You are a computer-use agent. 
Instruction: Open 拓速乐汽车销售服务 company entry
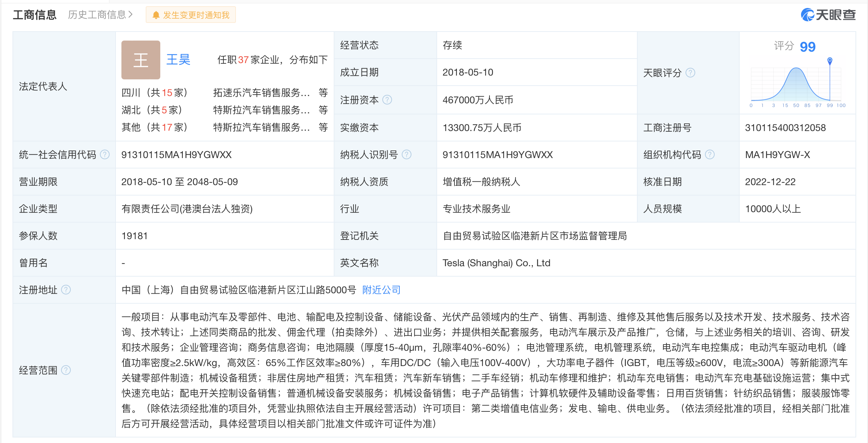pyautogui.click(x=261, y=93)
